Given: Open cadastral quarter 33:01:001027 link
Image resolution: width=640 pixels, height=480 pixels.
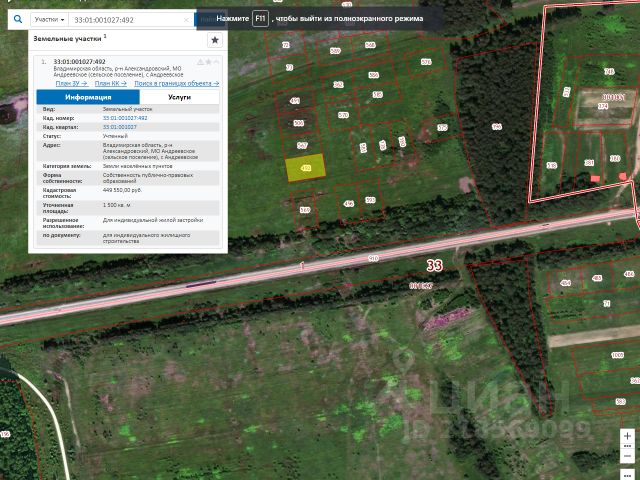Looking at the screenshot, I should click(x=120, y=127).
